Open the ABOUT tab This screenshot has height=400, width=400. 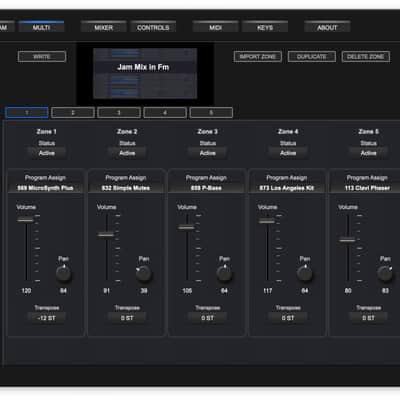click(x=327, y=27)
